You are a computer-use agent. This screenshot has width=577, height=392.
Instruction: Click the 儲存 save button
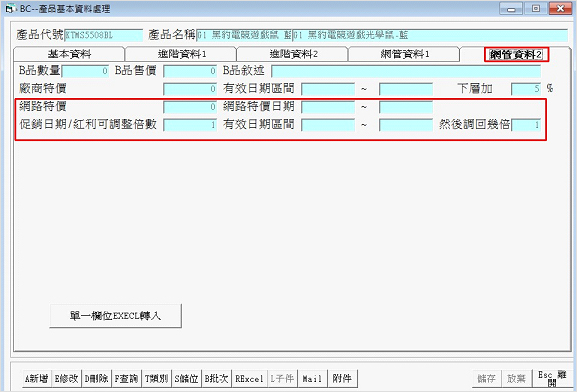pyautogui.click(x=486, y=378)
